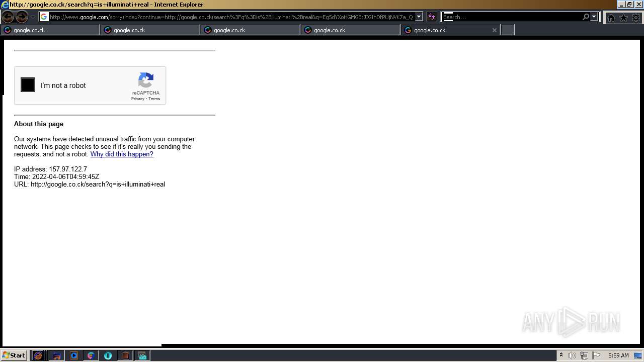Click the Refresh page icon
644x362 pixels.
pos(432,17)
